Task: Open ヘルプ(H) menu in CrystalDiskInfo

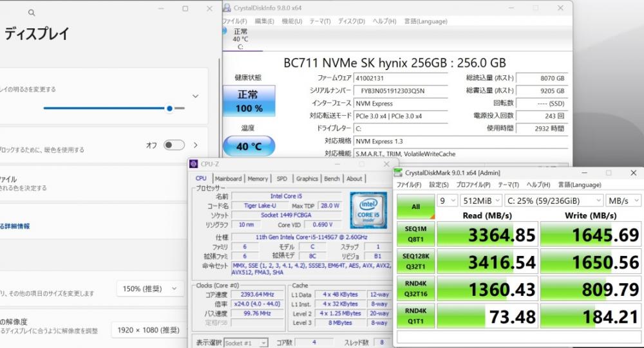Action: click(384, 21)
